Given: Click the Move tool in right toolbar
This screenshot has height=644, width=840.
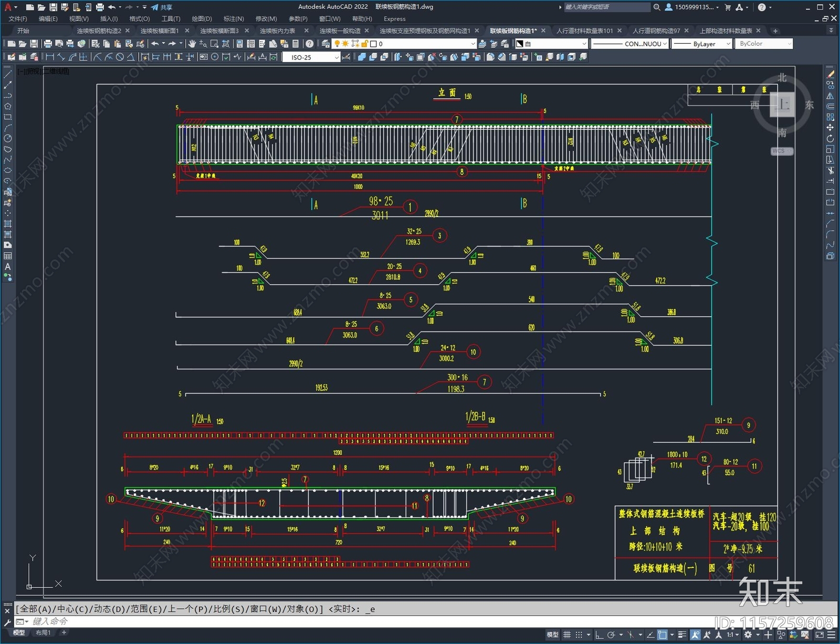Looking at the screenshot, I should click(x=830, y=128).
